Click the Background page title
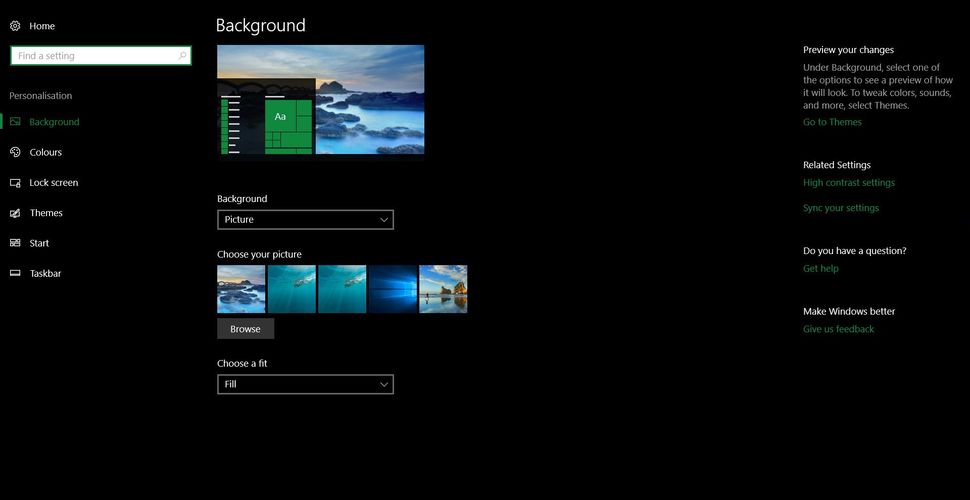The image size is (970, 500). (x=260, y=25)
